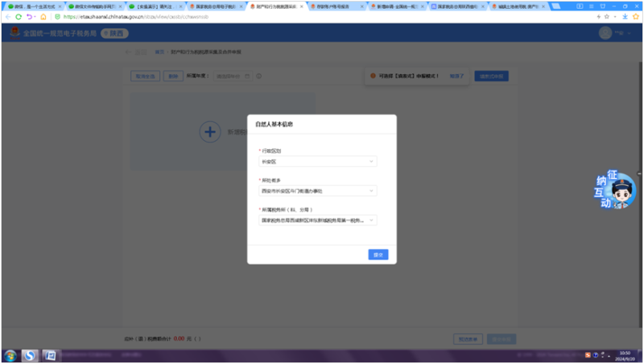This screenshot has width=644, height=364.
Task: Expand the 所处街乡 street dropdown
Action: (x=316, y=191)
